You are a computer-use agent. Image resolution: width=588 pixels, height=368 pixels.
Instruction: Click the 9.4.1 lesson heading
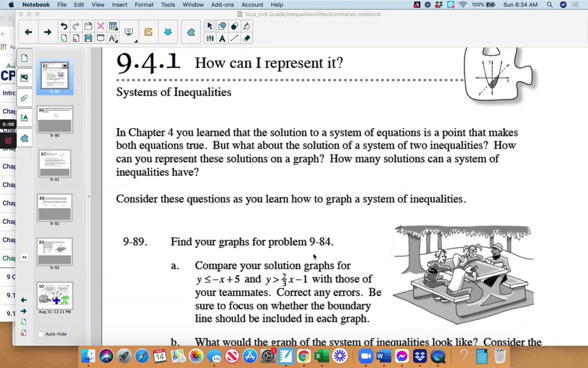pyautogui.click(x=149, y=62)
